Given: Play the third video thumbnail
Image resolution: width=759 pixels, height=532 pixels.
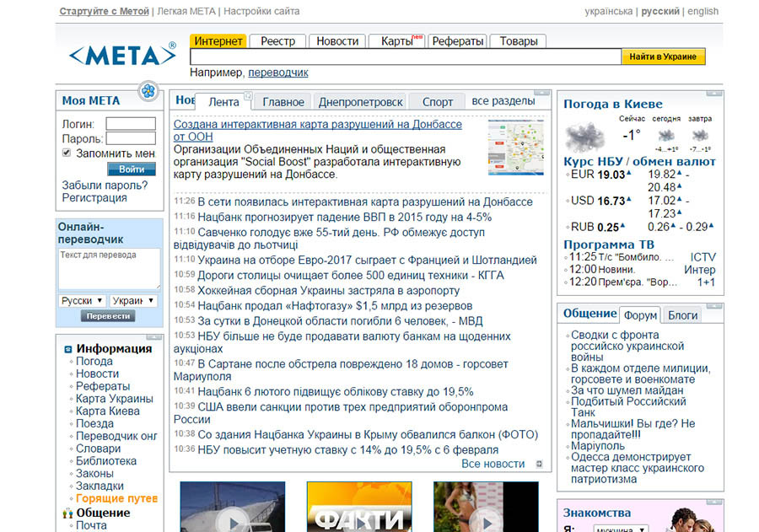Looking at the screenshot, I should pyautogui.click(x=486, y=507).
